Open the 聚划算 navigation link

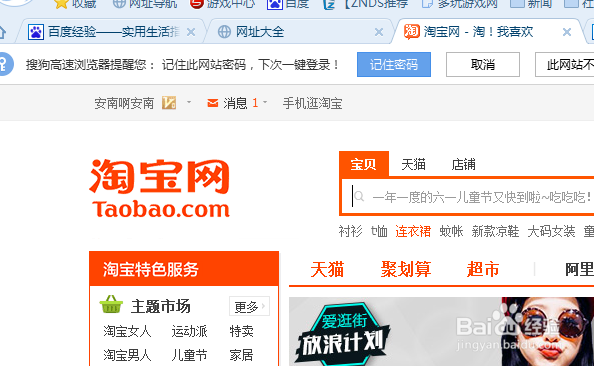pos(406,269)
